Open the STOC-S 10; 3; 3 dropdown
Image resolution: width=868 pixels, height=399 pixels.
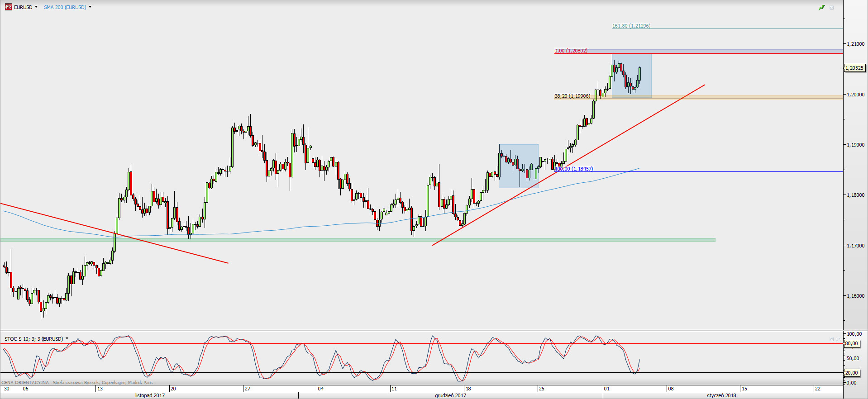click(x=67, y=338)
